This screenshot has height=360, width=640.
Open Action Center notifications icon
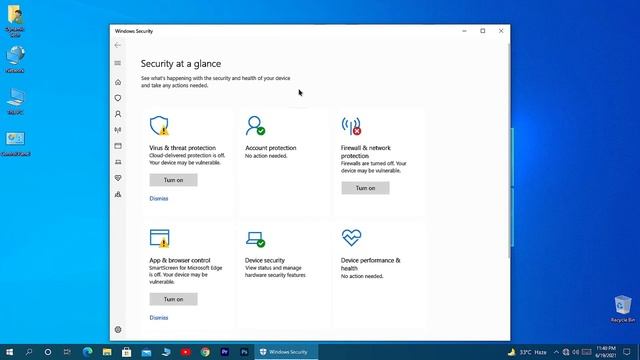tap(627, 352)
